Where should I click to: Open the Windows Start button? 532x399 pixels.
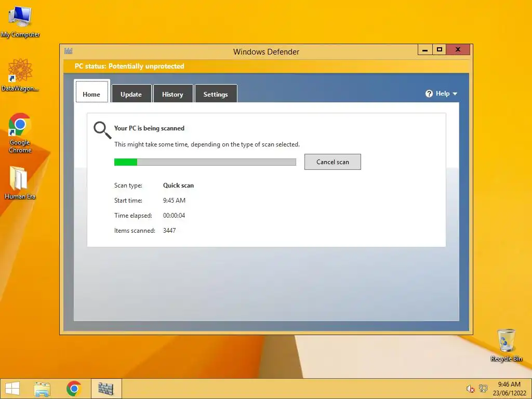pos(12,389)
